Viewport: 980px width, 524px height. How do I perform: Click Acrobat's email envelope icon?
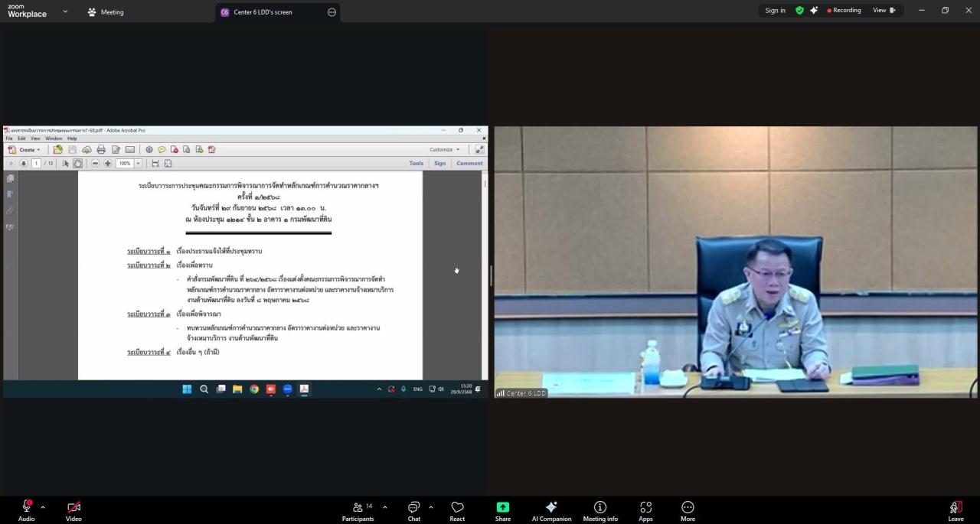(x=130, y=150)
